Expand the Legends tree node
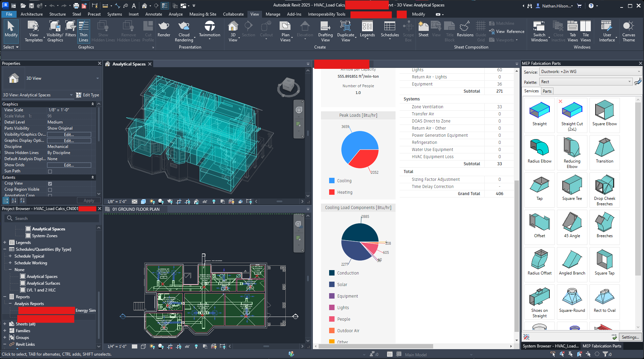The height and width of the screenshot is (359, 644). [5, 243]
